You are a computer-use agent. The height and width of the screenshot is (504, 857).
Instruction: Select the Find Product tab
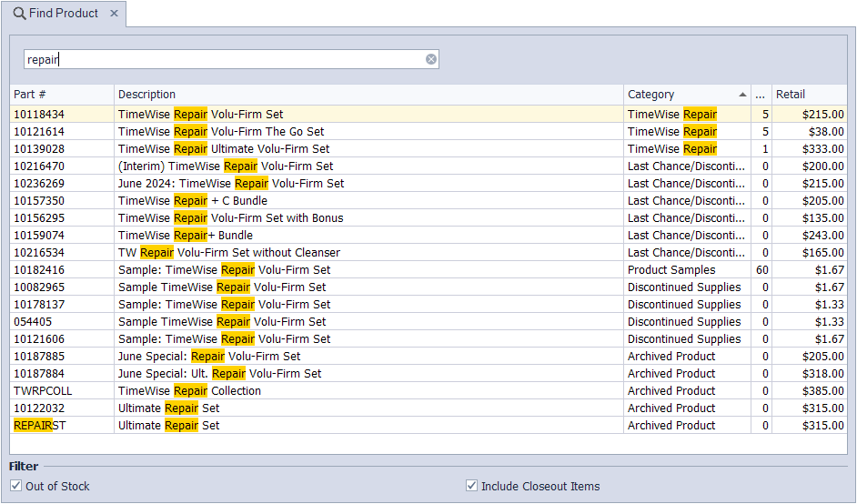click(x=64, y=14)
